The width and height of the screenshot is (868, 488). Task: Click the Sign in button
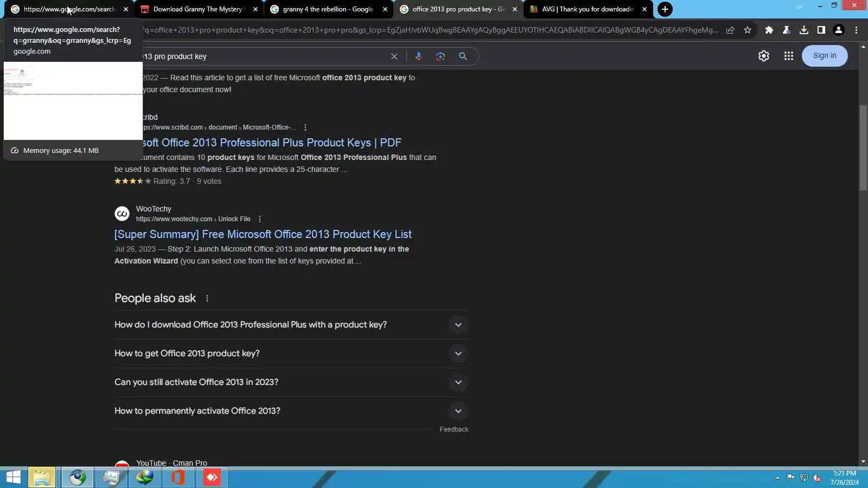pos(825,56)
